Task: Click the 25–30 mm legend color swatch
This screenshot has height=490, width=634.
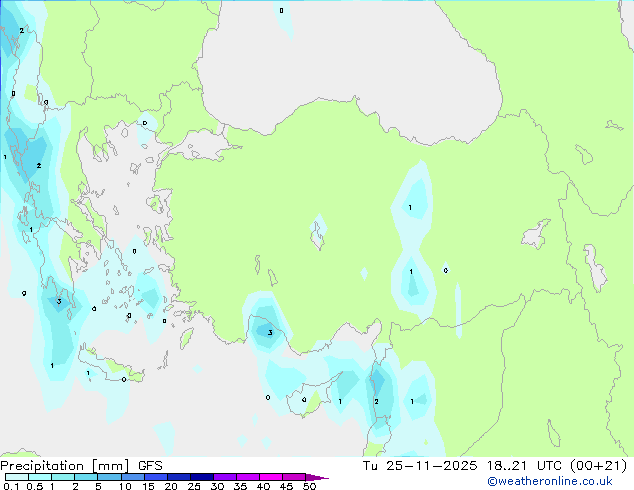Action: (201, 477)
